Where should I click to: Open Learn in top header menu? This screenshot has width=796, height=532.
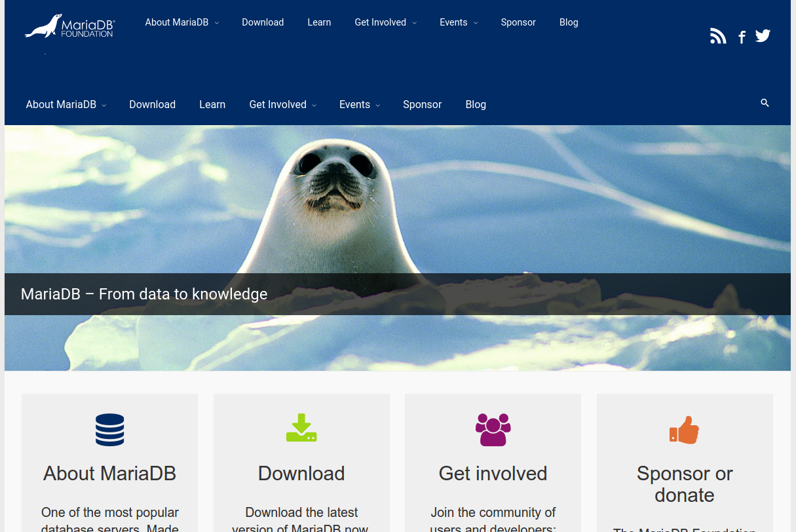tap(319, 22)
